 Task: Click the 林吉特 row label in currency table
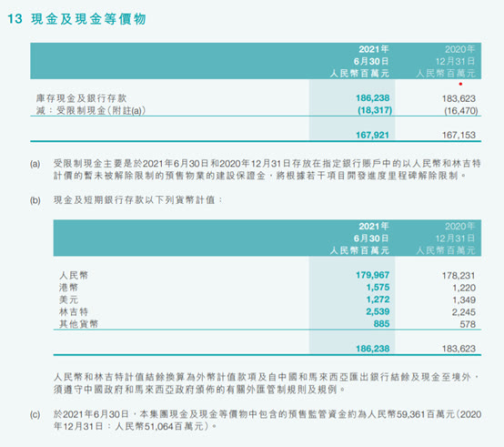click(74, 311)
